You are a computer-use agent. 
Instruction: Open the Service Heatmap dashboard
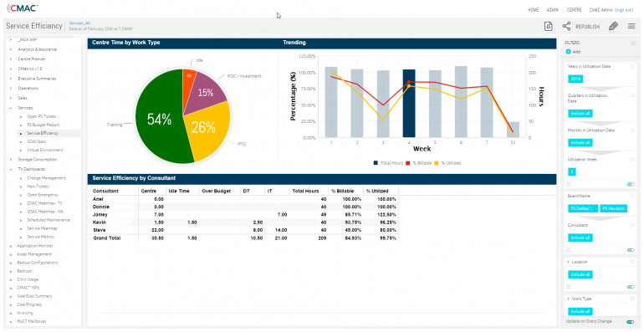point(42,228)
